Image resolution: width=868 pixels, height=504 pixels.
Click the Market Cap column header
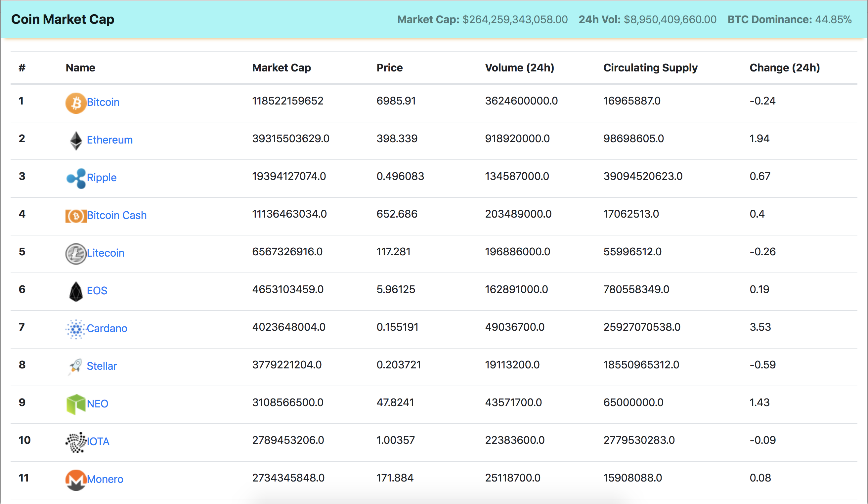coord(281,68)
